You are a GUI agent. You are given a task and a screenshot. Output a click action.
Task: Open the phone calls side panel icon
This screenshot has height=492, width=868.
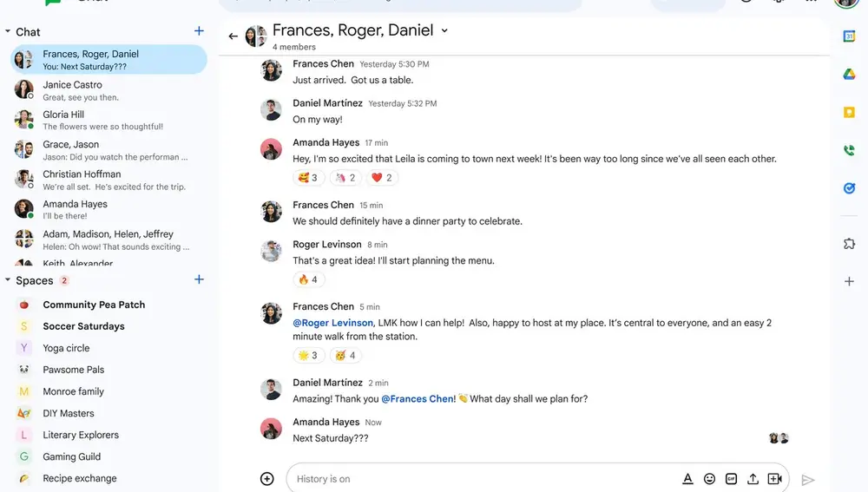tap(849, 150)
